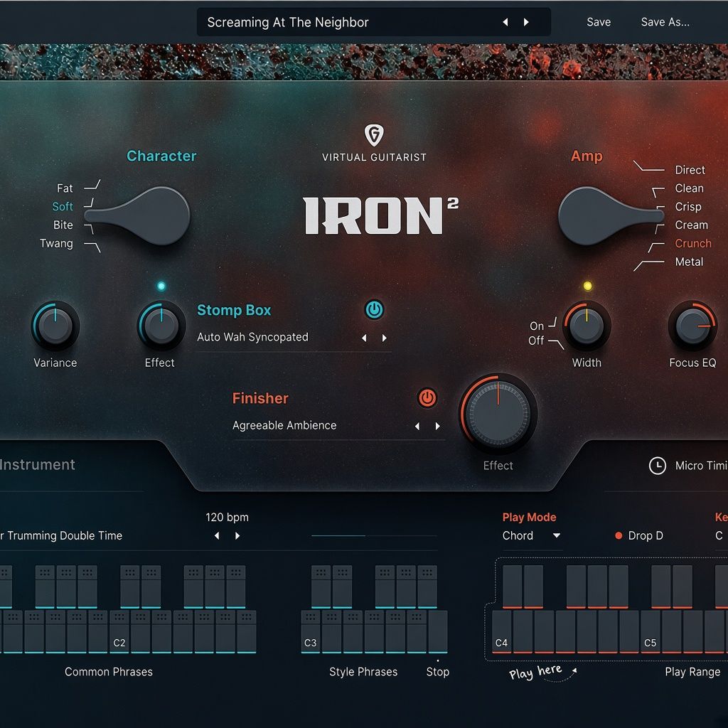Click the Save As... button
The width and height of the screenshot is (728, 728).
point(665,22)
